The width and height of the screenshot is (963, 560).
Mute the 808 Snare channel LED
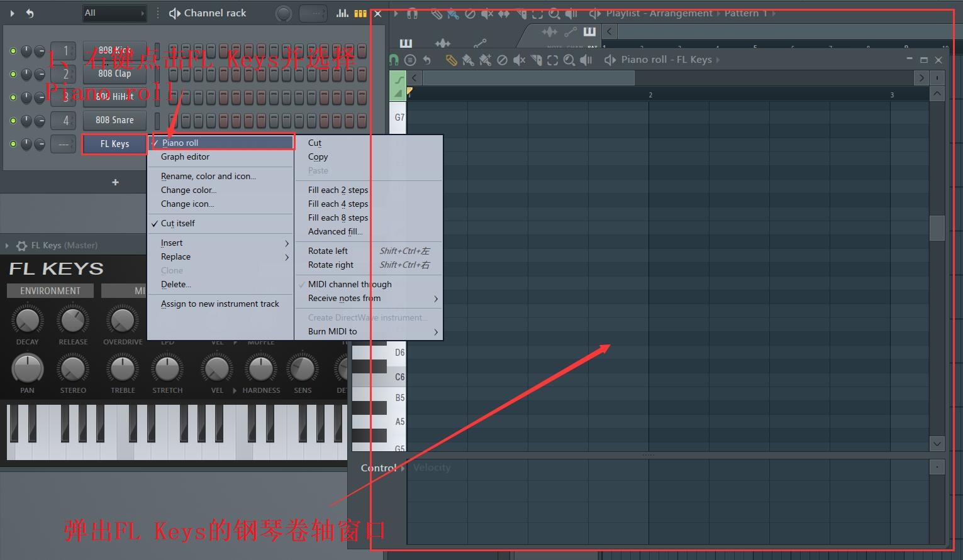click(x=13, y=120)
